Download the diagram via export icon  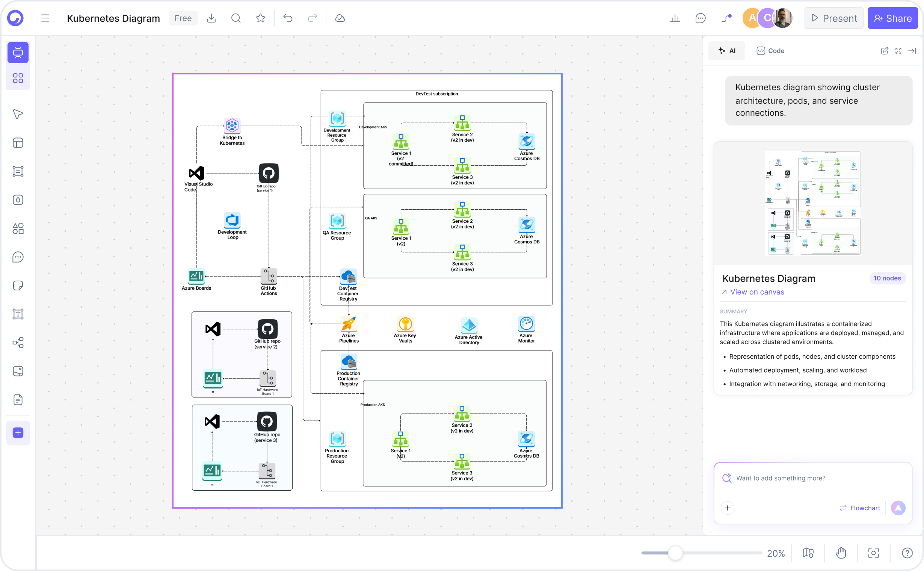coord(211,18)
